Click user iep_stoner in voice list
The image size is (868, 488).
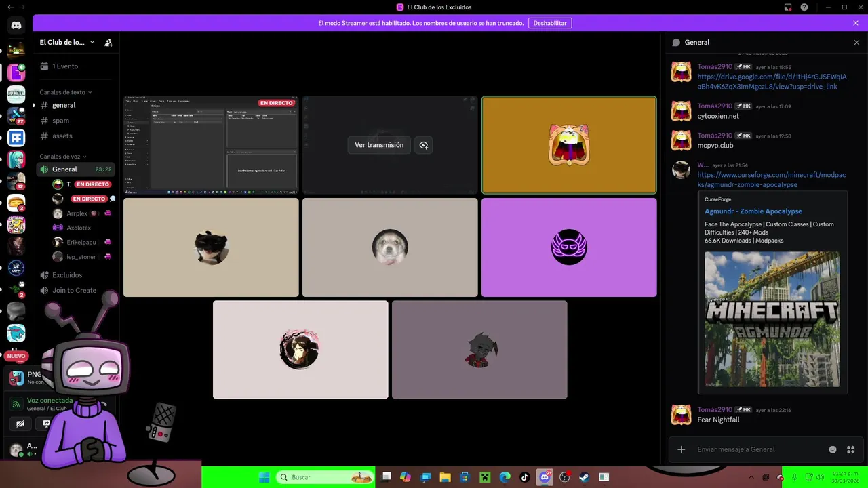(83, 257)
